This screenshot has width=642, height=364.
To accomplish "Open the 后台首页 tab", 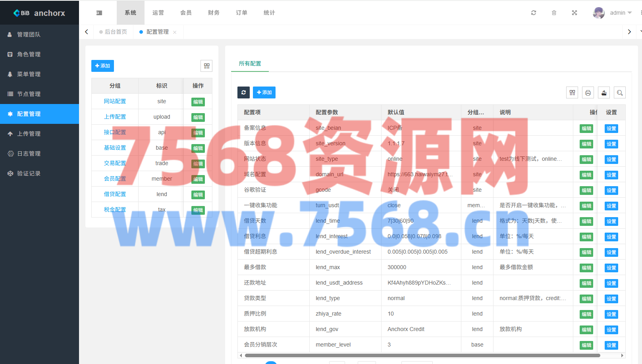I will 116,32.
